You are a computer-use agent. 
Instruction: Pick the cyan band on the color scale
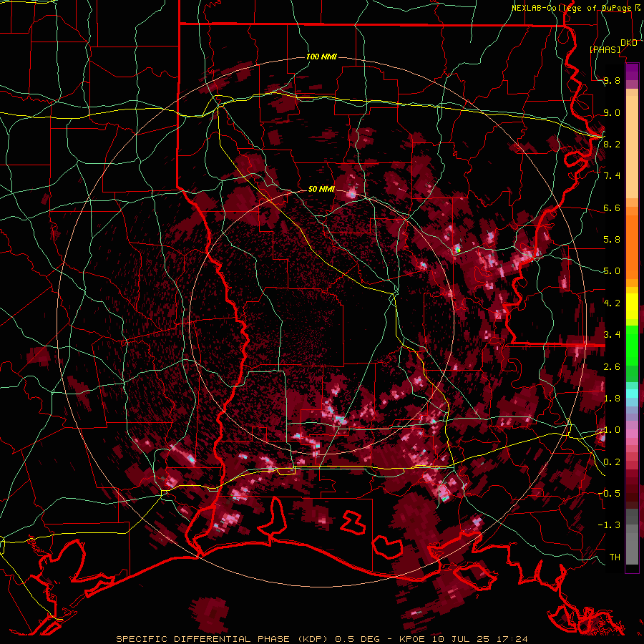click(632, 394)
